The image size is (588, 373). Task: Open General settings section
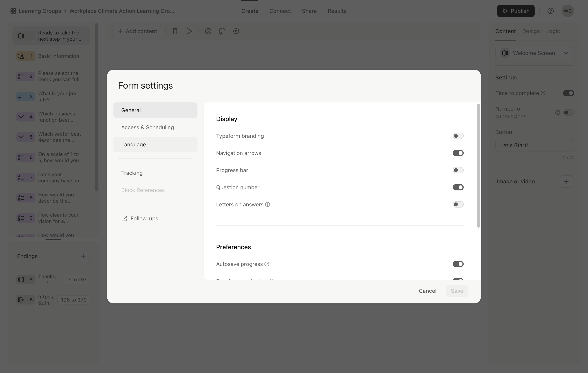click(x=155, y=110)
